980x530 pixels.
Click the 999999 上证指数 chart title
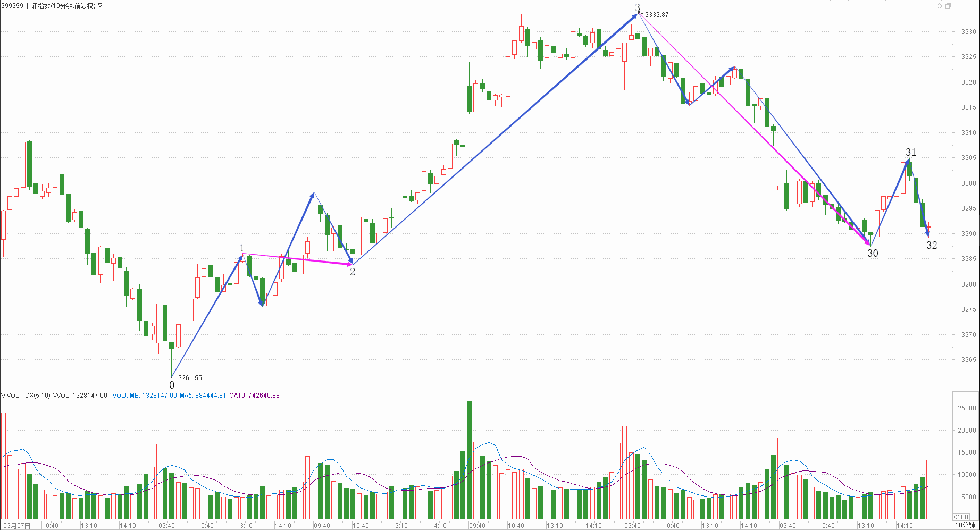point(48,6)
